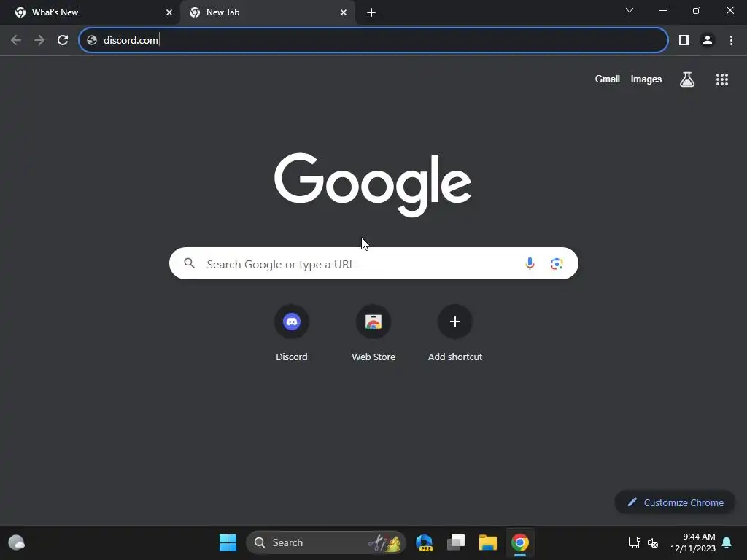Image resolution: width=747 pixels, height=560 pixels.
Task: Go back using the browser back arrow
Action: tap(16, 40)
